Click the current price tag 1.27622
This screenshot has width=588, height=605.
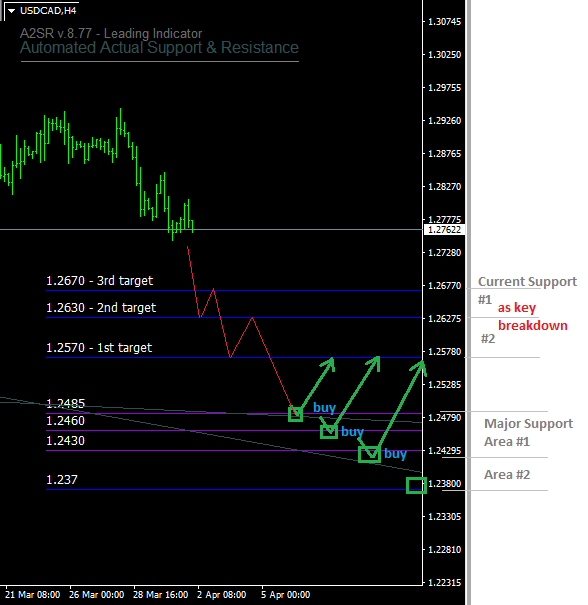coord(444,230)
